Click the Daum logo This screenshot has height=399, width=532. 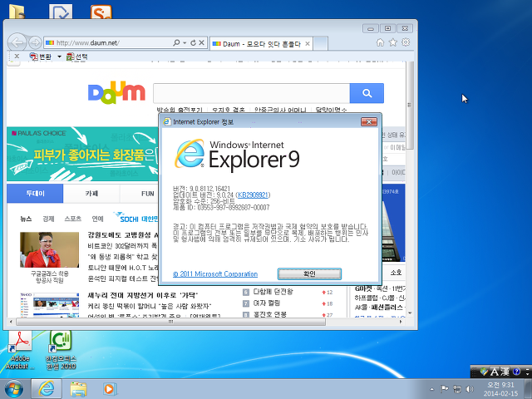[x=116, y=92]
